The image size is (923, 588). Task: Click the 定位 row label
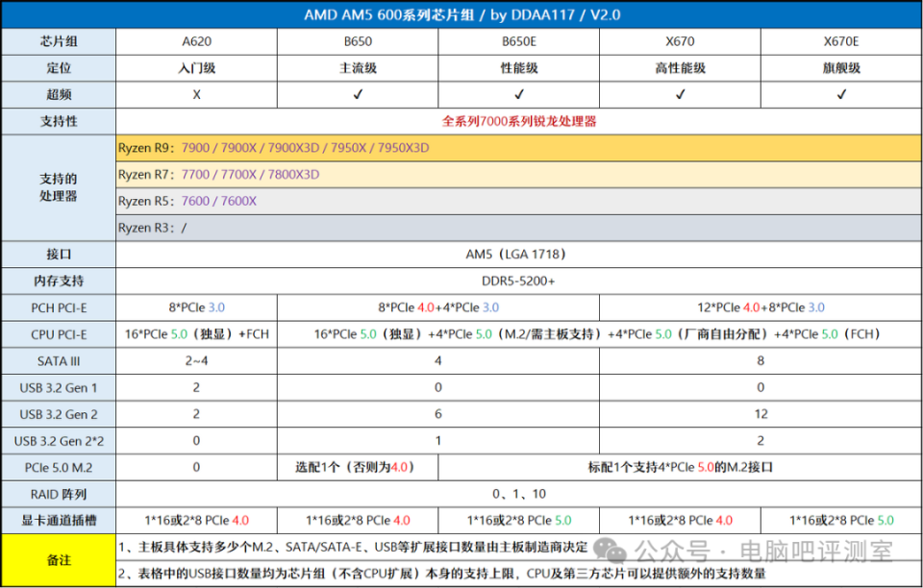59,68
